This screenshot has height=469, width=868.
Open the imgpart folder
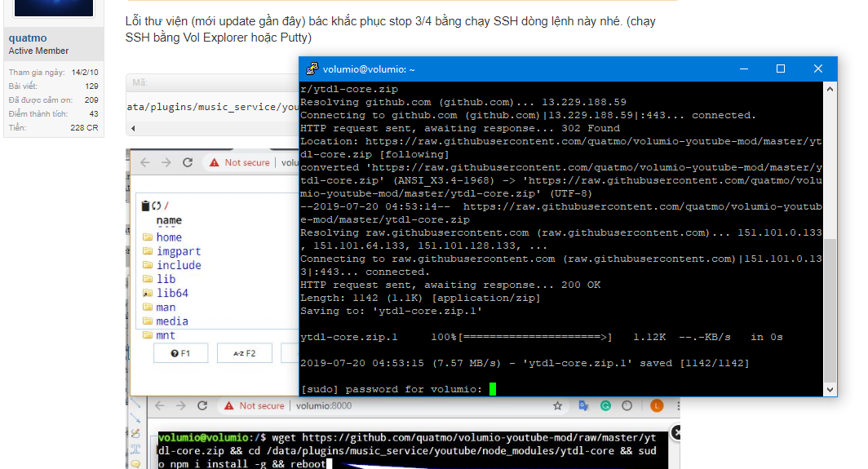[178, 251]
